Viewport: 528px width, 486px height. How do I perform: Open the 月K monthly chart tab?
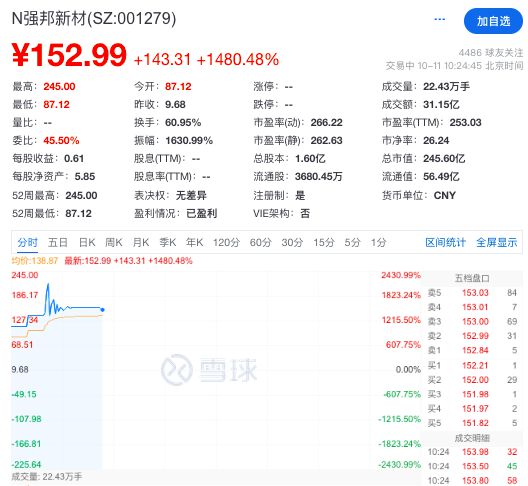point(141,242)
